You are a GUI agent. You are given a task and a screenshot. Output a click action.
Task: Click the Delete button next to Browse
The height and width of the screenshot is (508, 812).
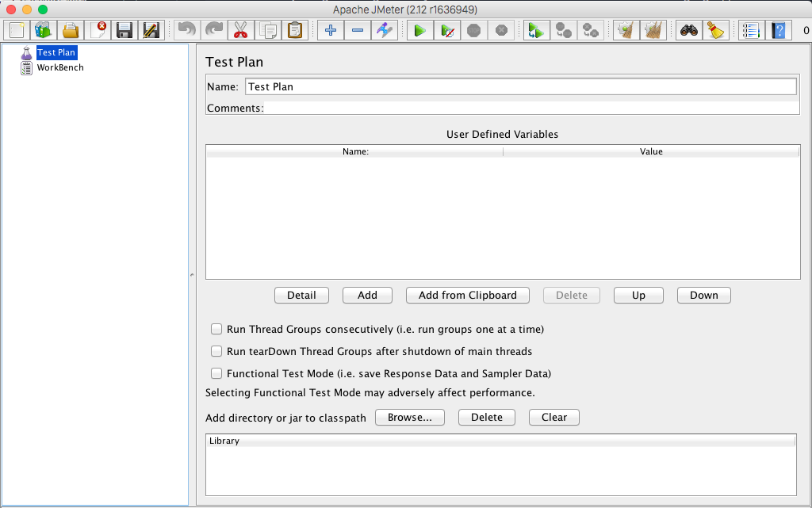pos(487,418)
